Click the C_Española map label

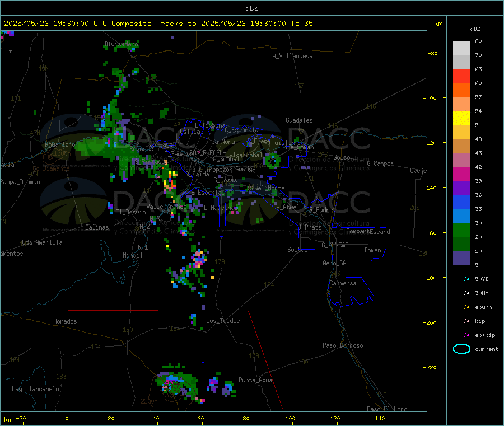click(x=242, y=130)
